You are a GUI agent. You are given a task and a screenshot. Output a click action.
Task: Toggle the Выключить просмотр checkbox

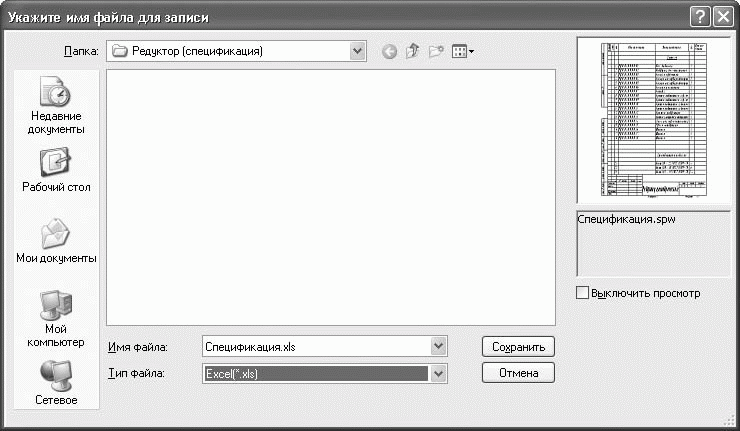click(x=583, y=294)
